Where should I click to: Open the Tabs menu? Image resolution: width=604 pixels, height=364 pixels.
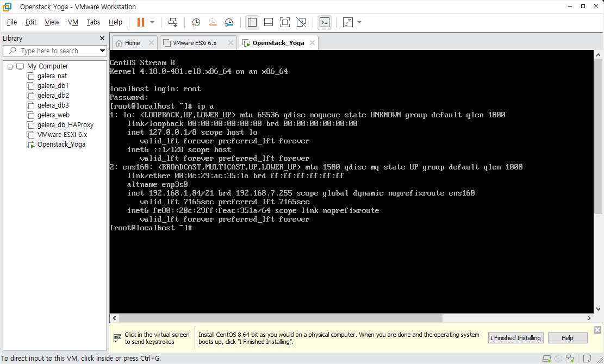tap(93, 22)
